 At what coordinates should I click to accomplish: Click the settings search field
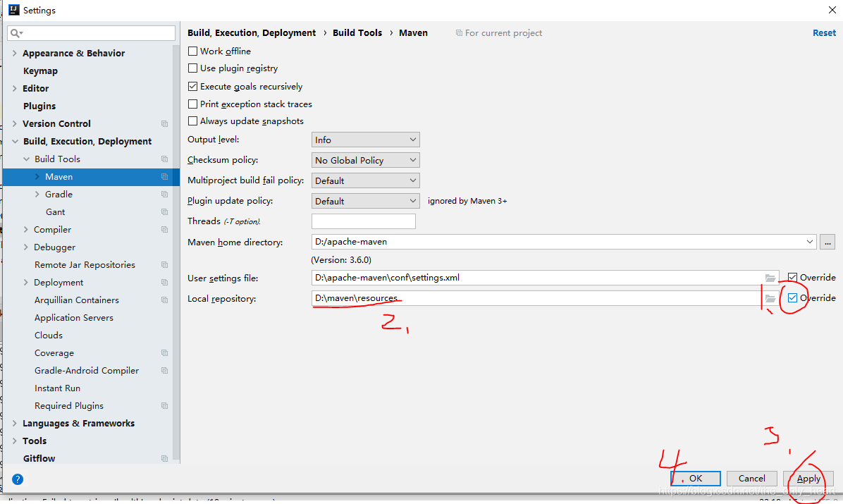[92, 33]
